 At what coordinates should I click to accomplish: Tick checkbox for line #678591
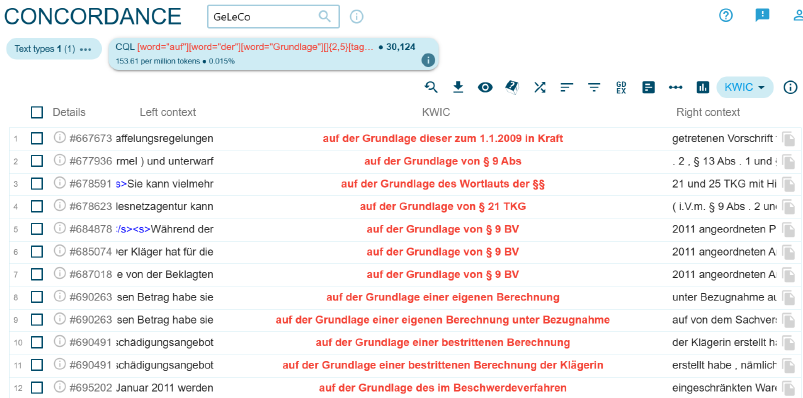[x=37, y=183]
